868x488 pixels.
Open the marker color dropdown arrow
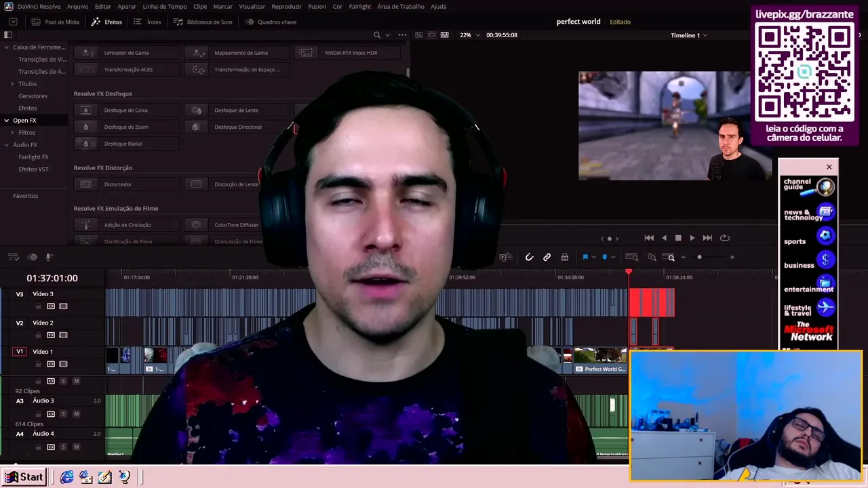(x=613, y=257)
